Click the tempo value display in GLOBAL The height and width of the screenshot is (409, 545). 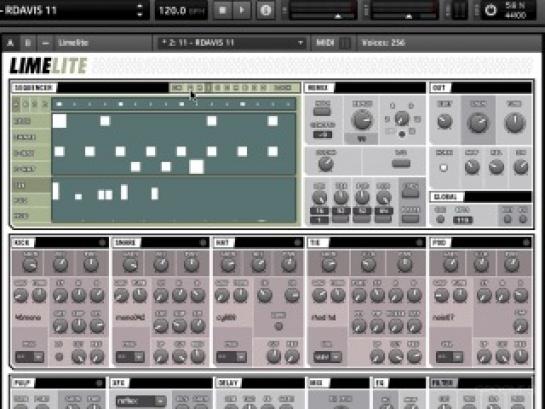point(463,220)
